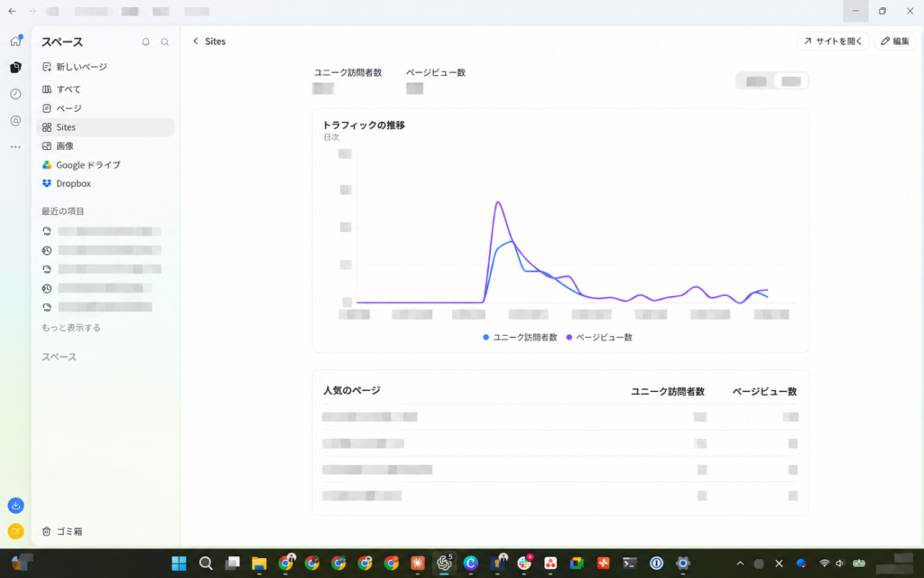Click ページビュー数 column header in the table
This screenshot has width=924, height=578.
[765, 392]
